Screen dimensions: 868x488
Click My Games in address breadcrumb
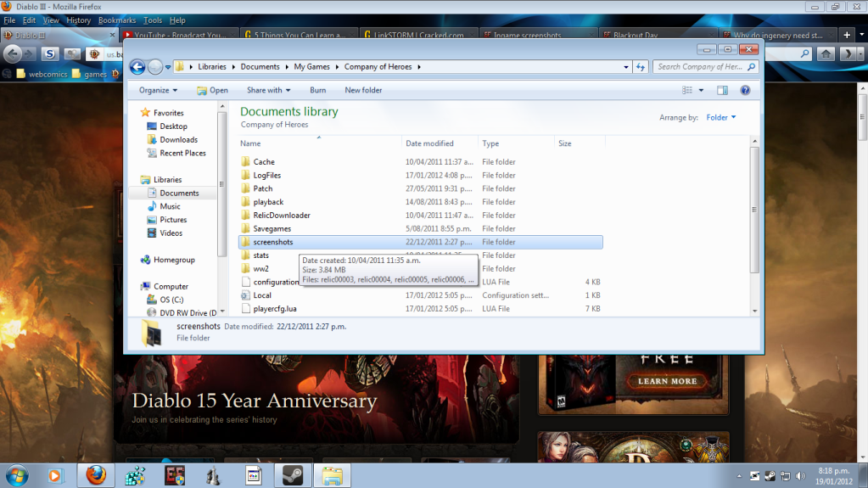tap(311, 66)
